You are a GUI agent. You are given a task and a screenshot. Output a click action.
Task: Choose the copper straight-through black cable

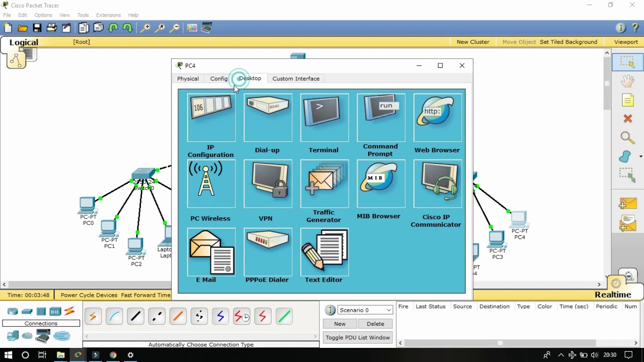tap(135, 316)
